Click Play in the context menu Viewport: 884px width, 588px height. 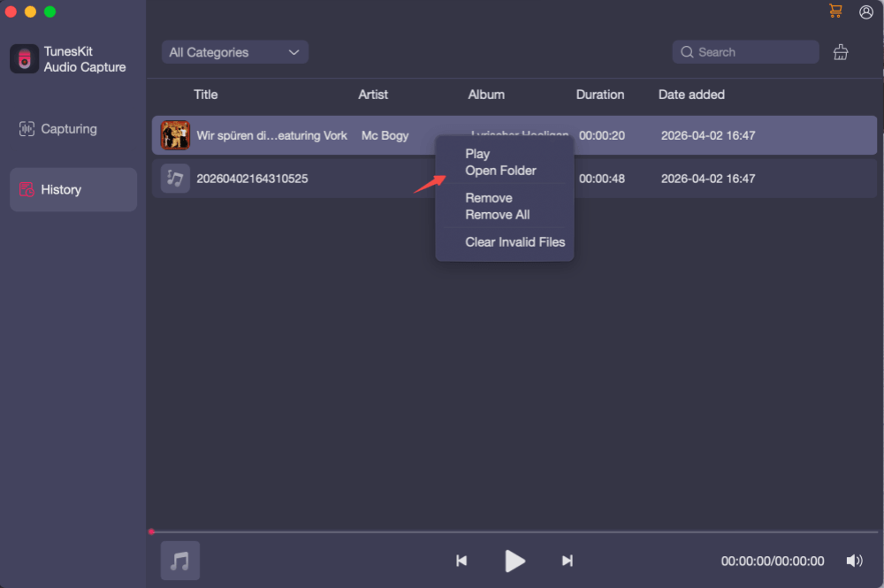(476, 153)
